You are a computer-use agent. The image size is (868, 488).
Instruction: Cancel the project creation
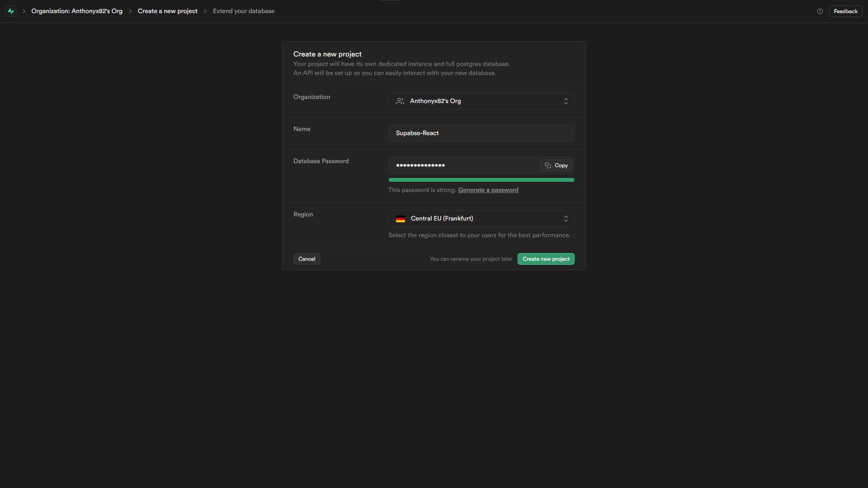tap(307, 259)
